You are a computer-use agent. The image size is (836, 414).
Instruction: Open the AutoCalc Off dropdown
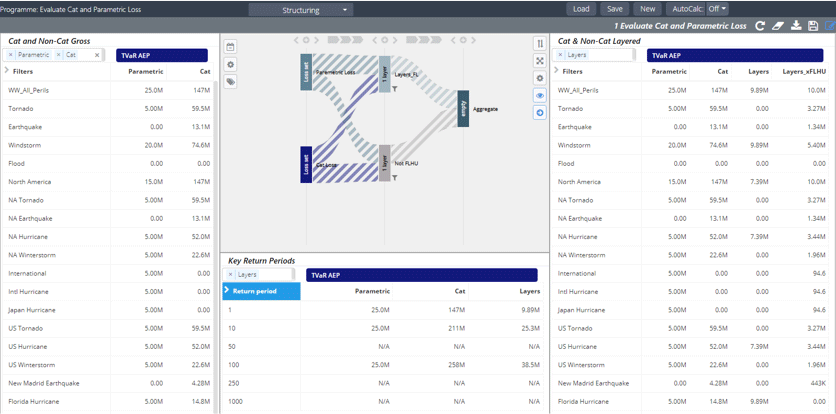(x=716, y=9)
